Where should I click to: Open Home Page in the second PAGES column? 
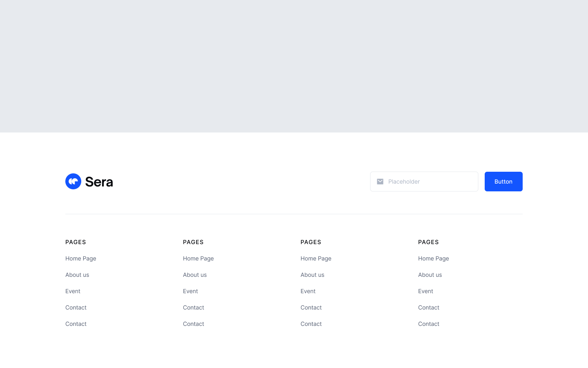(198, 258)
